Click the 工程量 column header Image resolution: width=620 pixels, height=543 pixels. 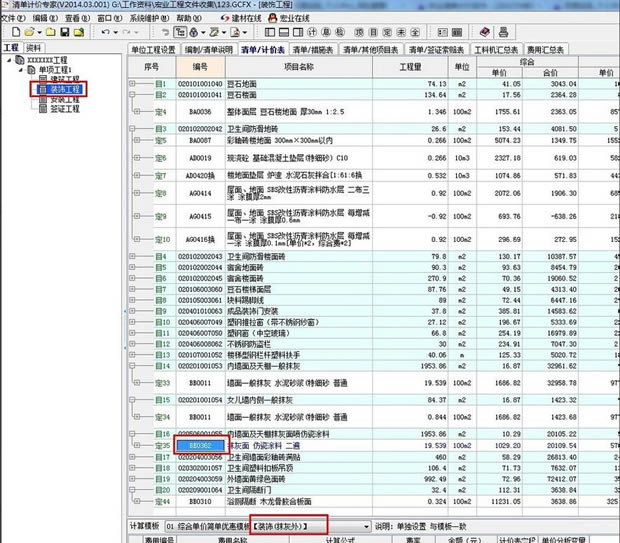(x=410, y=67)
